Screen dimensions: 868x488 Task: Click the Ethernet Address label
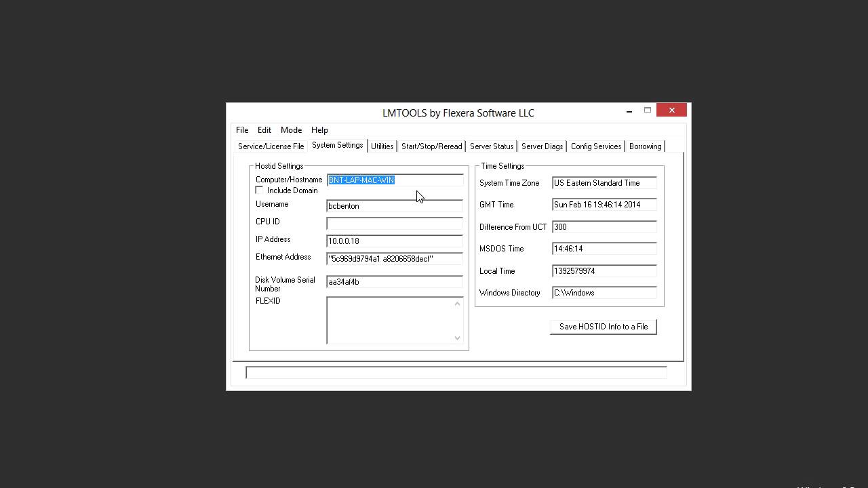pyautogui.click(x=283, y=257)
